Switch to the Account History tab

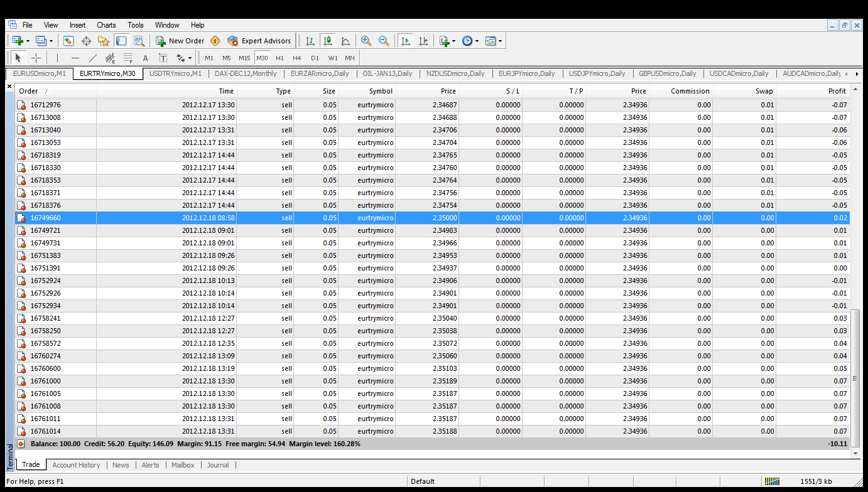tap(76, 465)
